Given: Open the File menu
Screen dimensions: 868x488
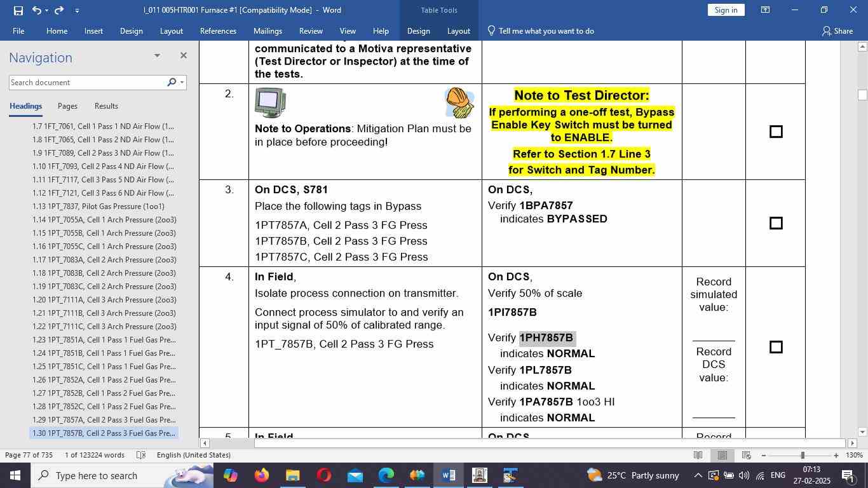Looking at the screenshot, I should tap(18, 30).
